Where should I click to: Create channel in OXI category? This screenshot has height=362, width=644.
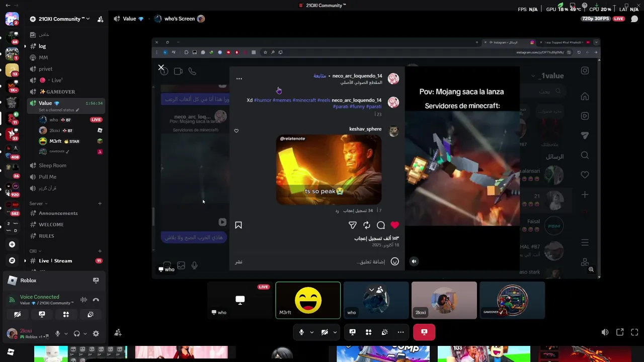(x=100, y=251)
